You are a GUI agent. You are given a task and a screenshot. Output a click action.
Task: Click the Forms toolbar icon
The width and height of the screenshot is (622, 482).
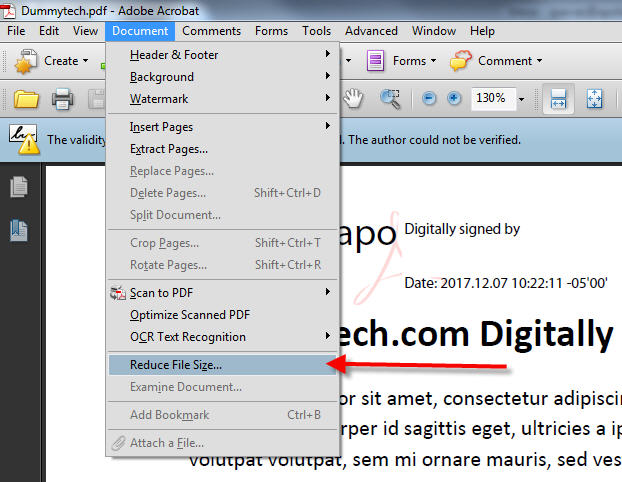tap(375, 61)
